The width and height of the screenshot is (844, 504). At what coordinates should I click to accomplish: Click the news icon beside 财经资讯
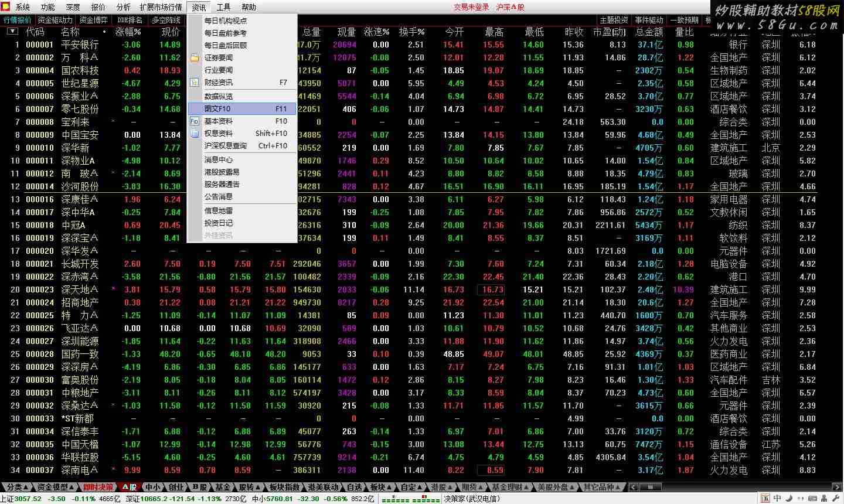click(195, 83)
